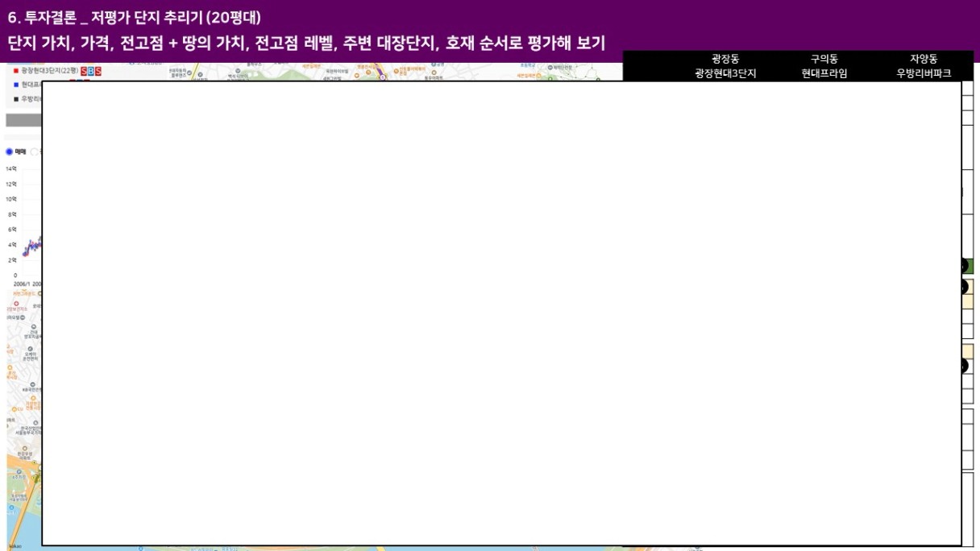Click the 광장동 column header
The width and height of the screenshot is (980, 551).
click(x=725, y=59)
